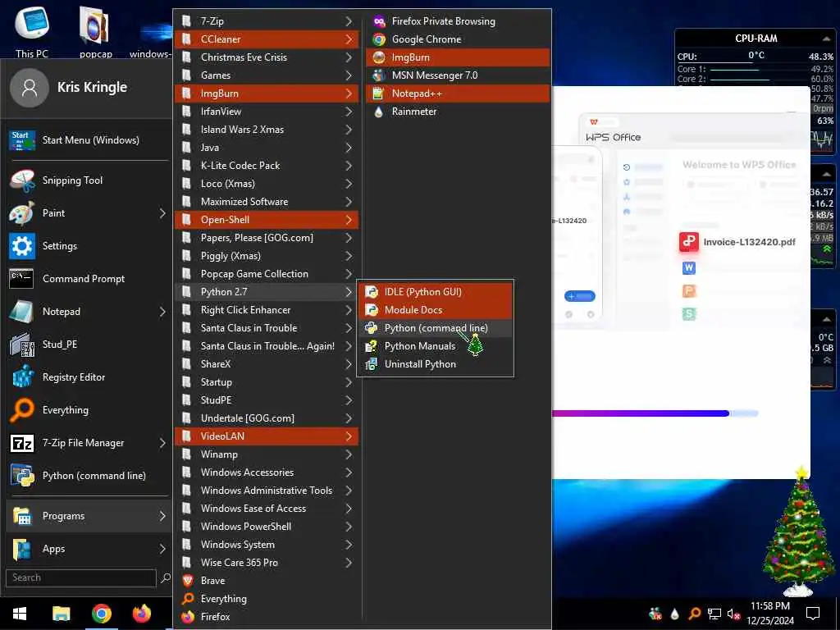Viewport: 840px width, 630px height.
Task: Expand the VideoLAN folder
Action: 267,436
